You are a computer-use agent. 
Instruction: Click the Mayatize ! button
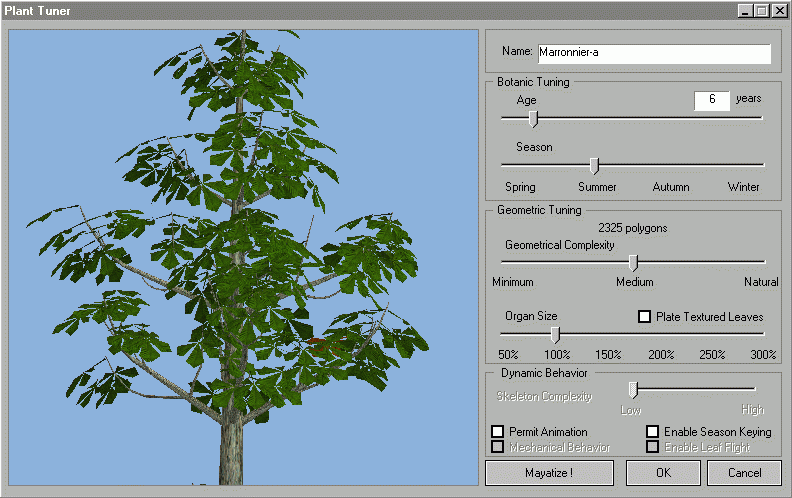pos(549,473)
